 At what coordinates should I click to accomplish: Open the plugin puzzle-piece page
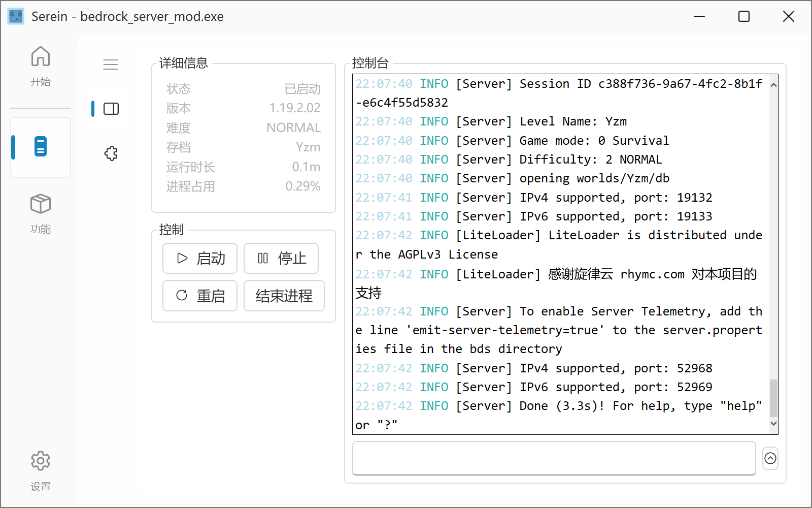(111, 153)
